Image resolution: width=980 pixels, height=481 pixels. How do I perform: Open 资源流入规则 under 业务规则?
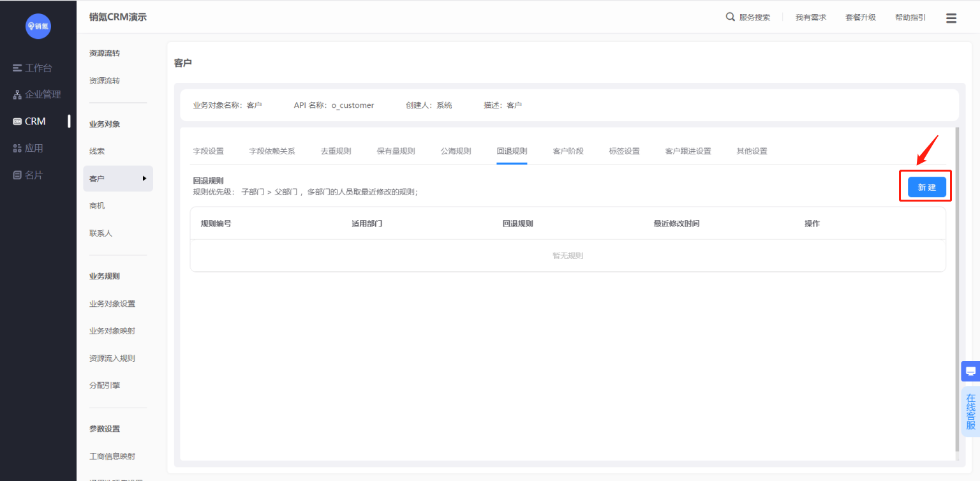coord(112,359)
